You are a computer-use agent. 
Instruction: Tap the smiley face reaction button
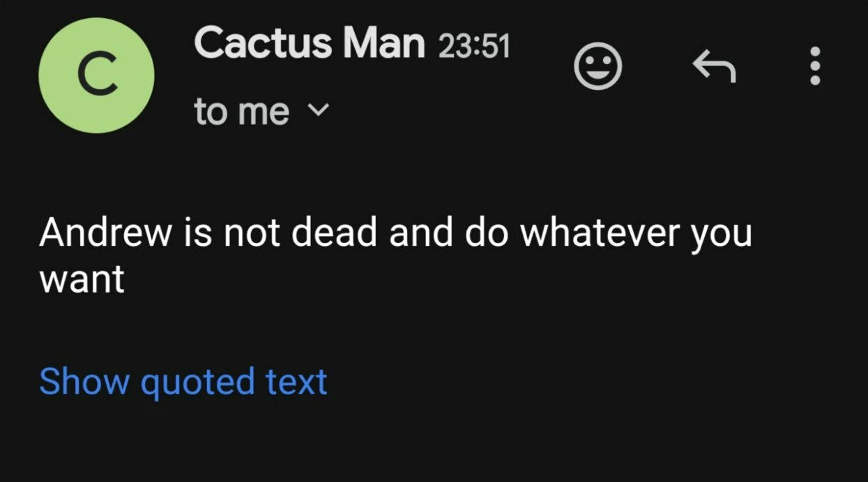pos(597,66)
